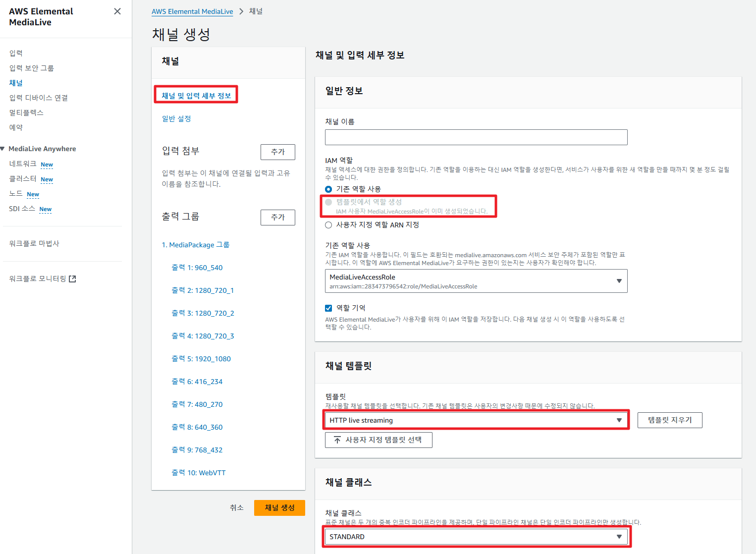Image resolution: width=756 pixels, height=554 pixels.
Task: Focus the 채널 이름 text field
Action: pyautogui.click(x=476, y=137)
